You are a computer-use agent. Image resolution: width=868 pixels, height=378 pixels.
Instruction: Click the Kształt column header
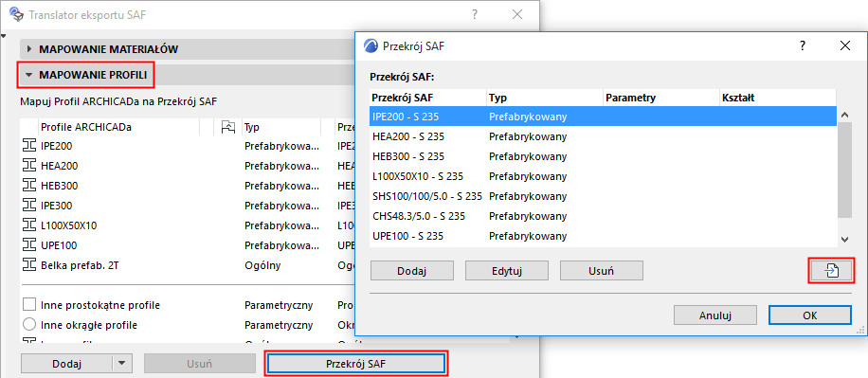tap(778, 98)
